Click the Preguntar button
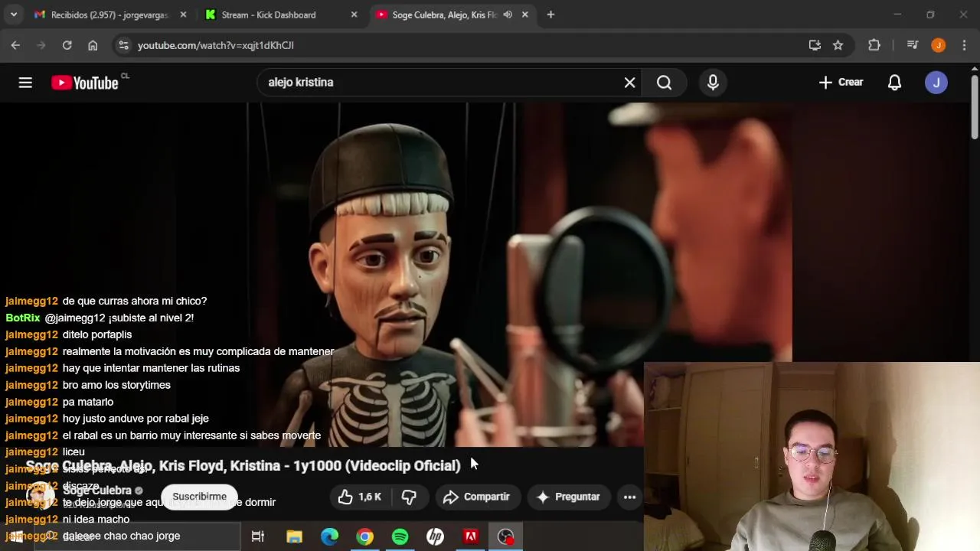Image resolution: width=980 pixels, height=551 pixels. pyautogui.click(x=568, y=497)
